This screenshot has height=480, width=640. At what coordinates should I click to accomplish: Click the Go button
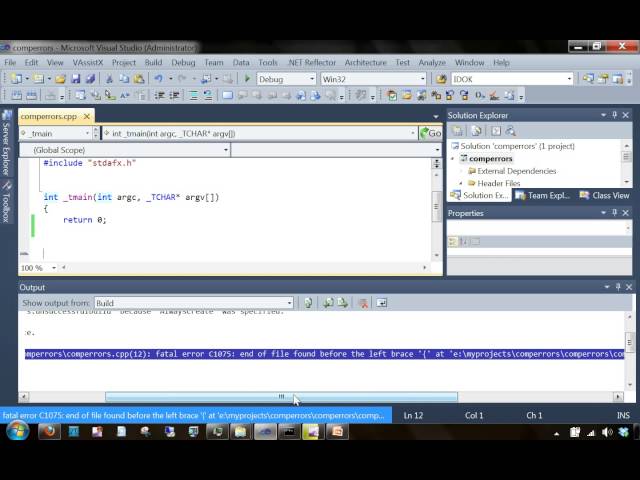[431, 133]
